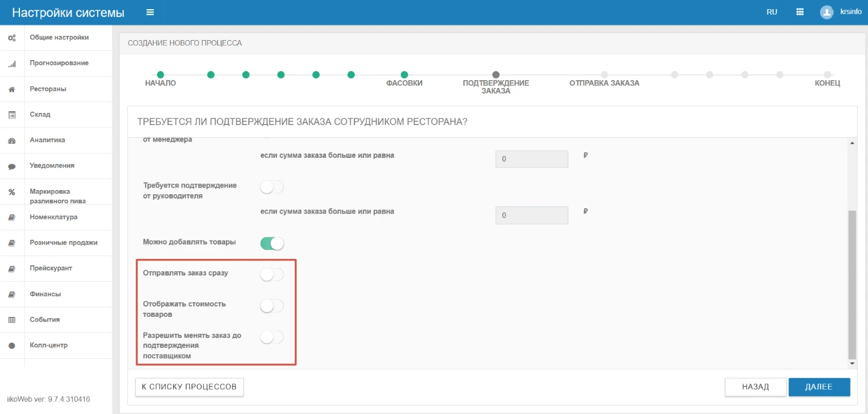Open the Аналитика dashboard icon
This screenshot has height=414, width=868.
pyautogui.click(x=12, y=140)
